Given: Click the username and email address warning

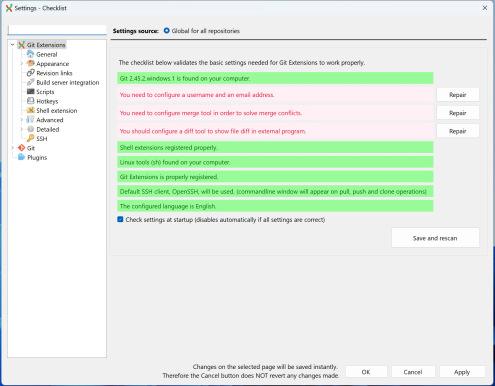Looking at the screenshot, I should click(x=275, y=95).
